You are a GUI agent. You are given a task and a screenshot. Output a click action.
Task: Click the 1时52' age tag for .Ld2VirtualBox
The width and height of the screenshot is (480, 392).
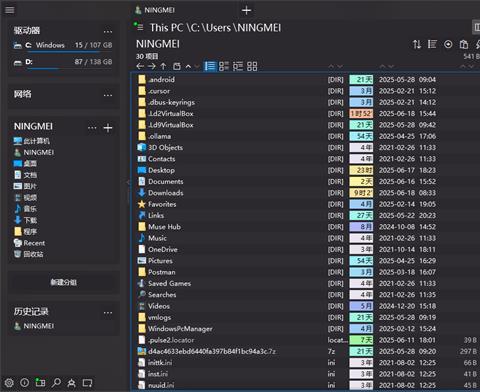coord(361,114)
